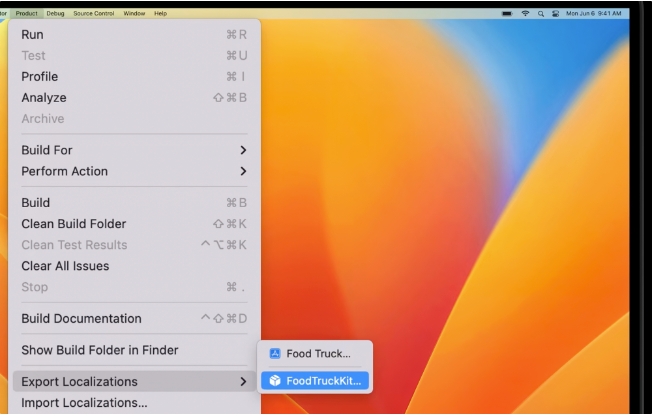653x416 pixels.
Task: Open the Debug menu in menu bar
Action: 55,13
